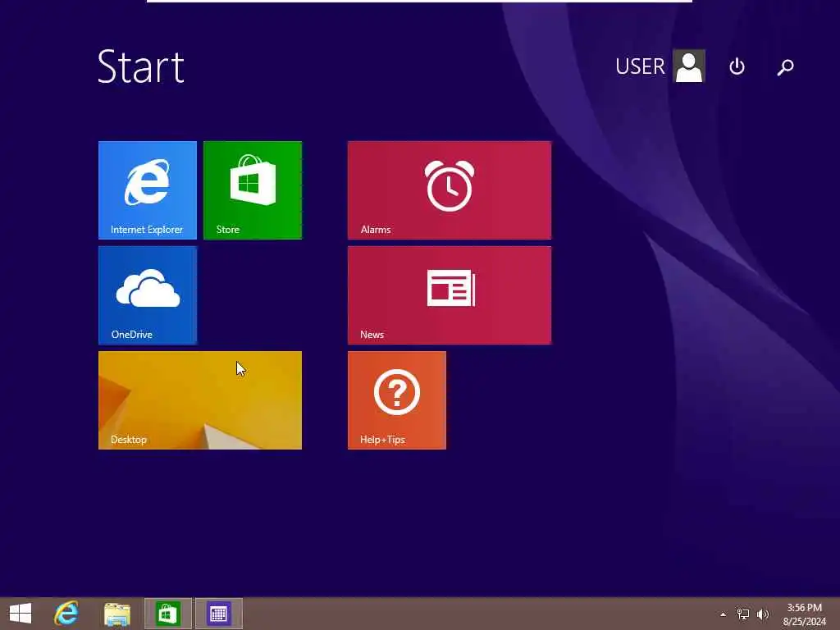Click the Windows Start button in taskbar
Screen dimensions: 840x630
click(x=21, y=614)
